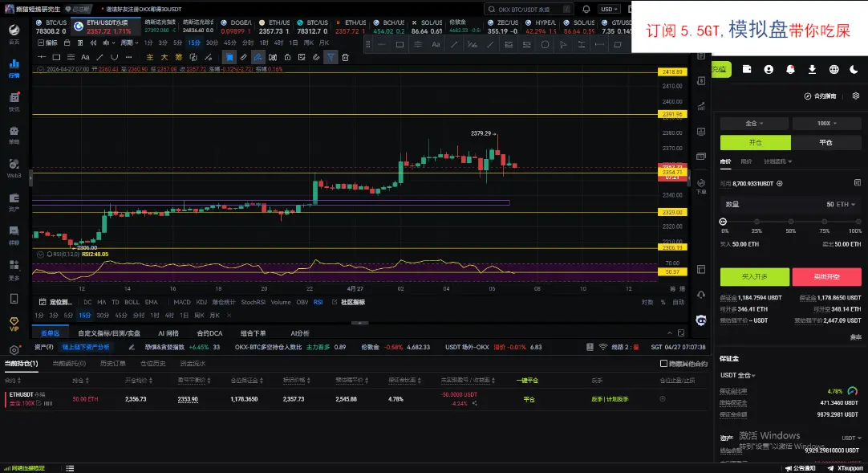The height and width of the screenshot is (473, 868).
Task: Click the download icon in header
Action: coord(812,69)
